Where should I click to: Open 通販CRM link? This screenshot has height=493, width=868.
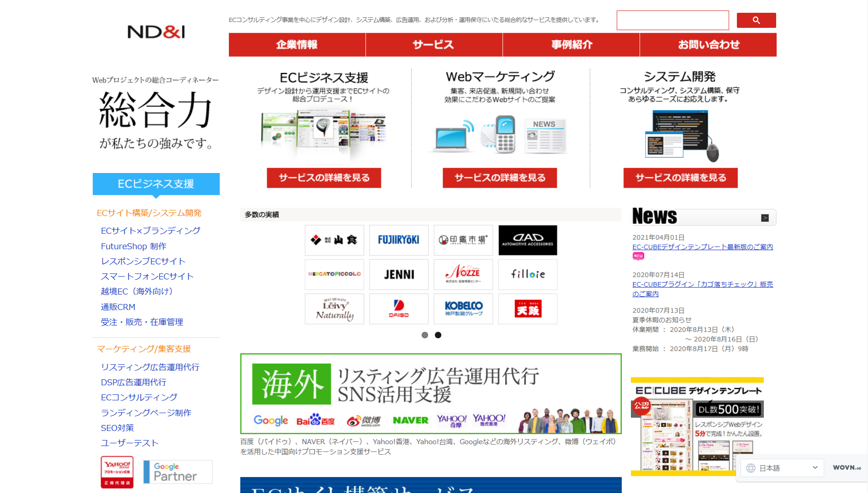click(x=118, y=307)
